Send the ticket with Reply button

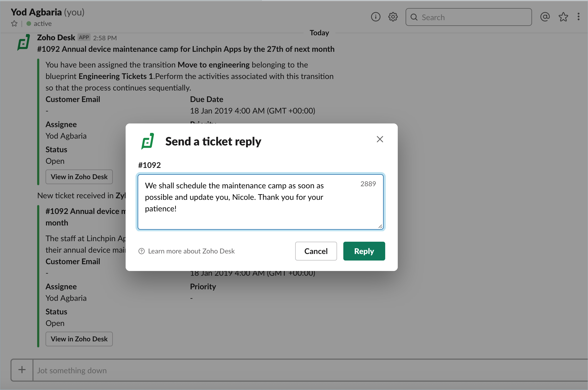pos(364,251)
